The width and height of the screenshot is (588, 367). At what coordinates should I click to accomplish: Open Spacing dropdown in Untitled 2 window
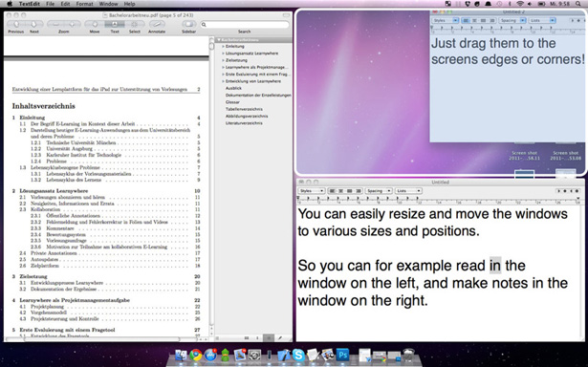512,20
